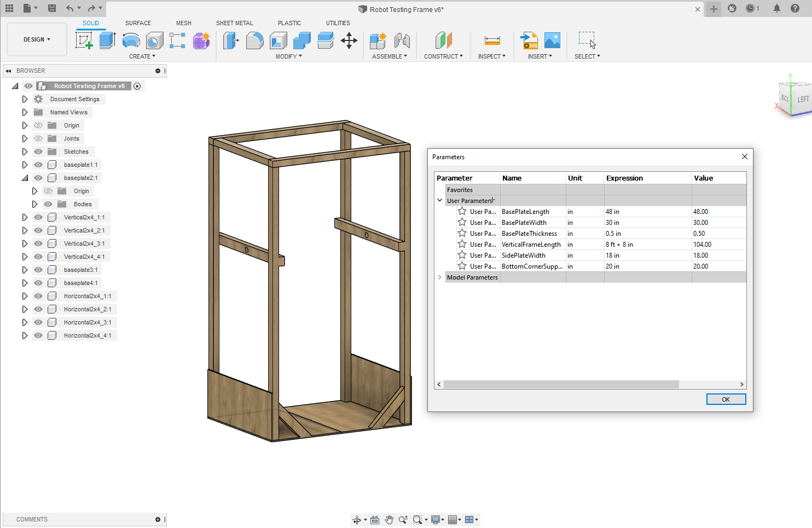
Task: Edit the BasePlateLength expression cell
Action: click(647, 212)
